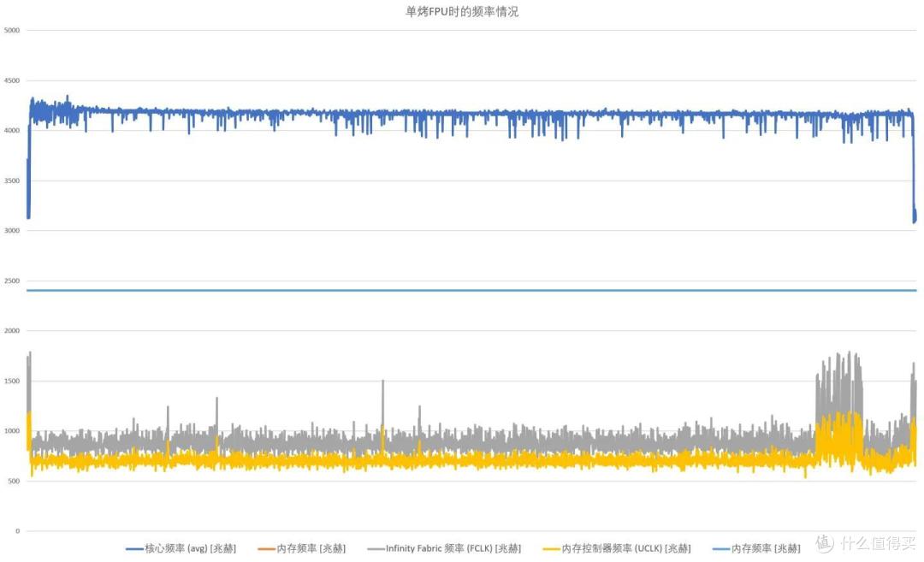Select the chart title 单烤FPU时的频率情况
Image resolution: width=924 pixels, height=562 pixels.
tap(462, 12)
